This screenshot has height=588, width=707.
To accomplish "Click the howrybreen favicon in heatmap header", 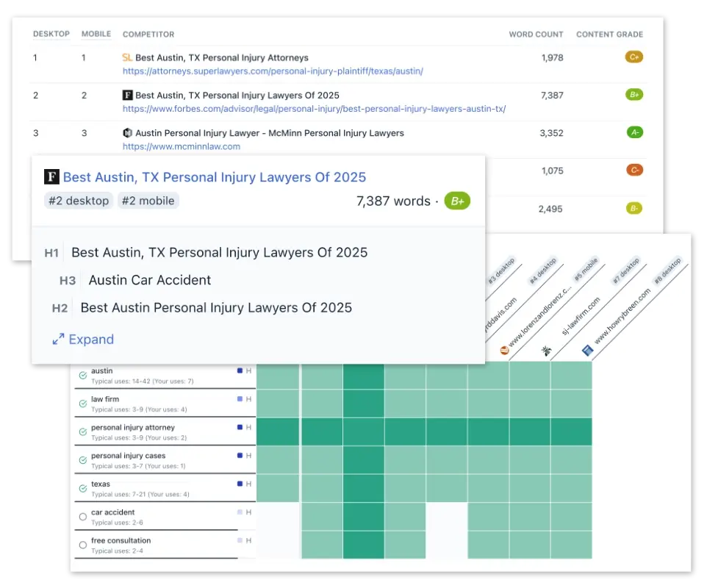I will [x=587, y=351].
